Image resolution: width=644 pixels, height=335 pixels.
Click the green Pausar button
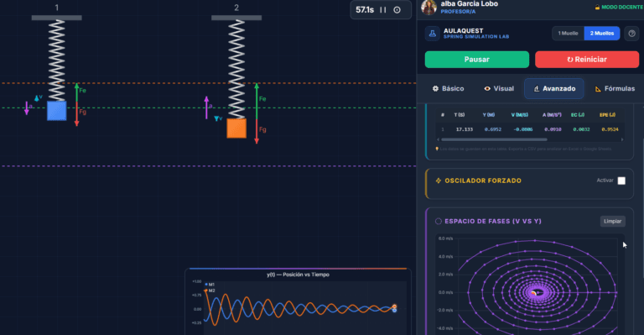(x=477, y=59)
